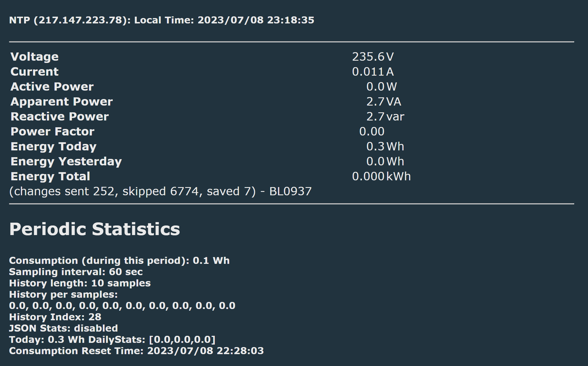Click the BL0937 changes sent line
The width and height of the screenshot is (588, 366).
pyautogui.click(x=160, y=191)
